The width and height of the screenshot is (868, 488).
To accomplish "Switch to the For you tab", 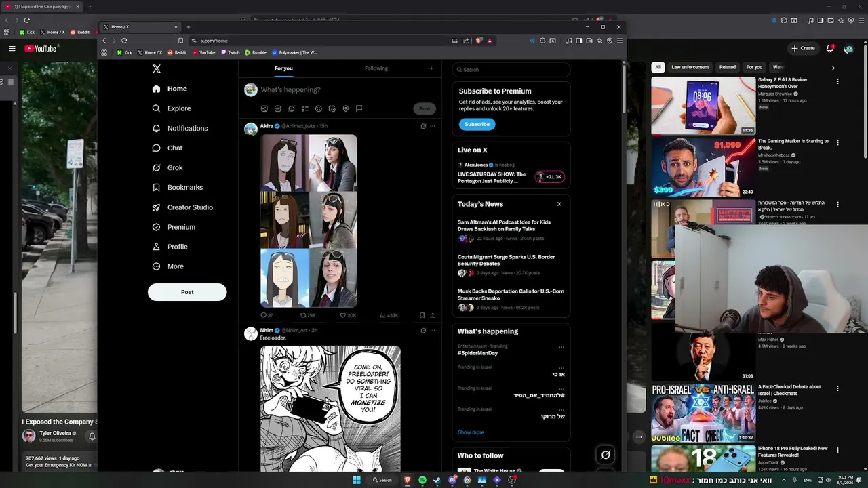I will click(283, 68).
